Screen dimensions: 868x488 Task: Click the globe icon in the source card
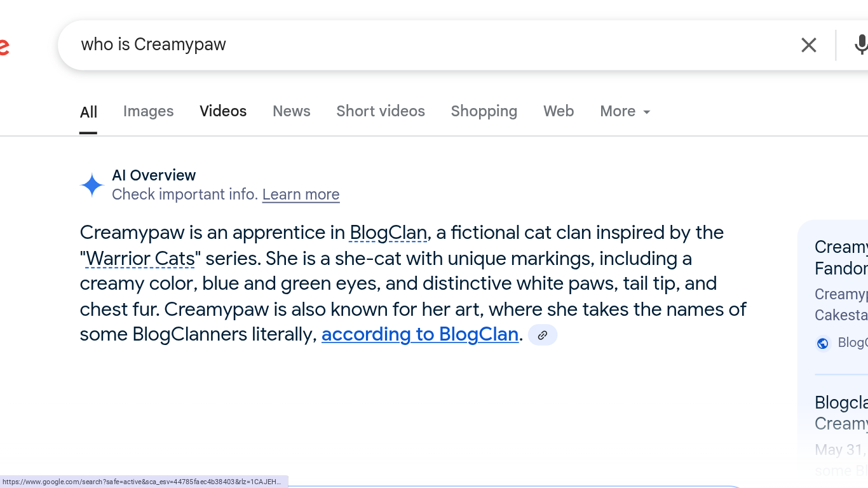[x=823, y=343]
